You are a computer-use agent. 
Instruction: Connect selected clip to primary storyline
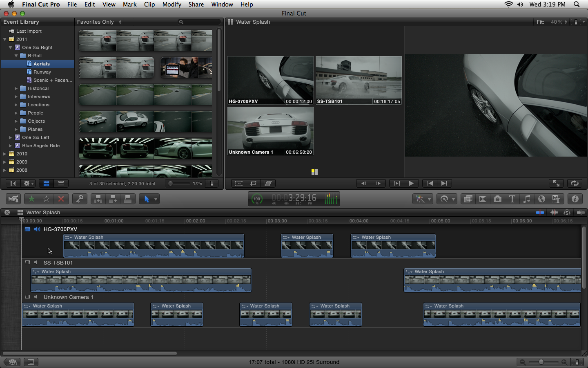[98, 199]
